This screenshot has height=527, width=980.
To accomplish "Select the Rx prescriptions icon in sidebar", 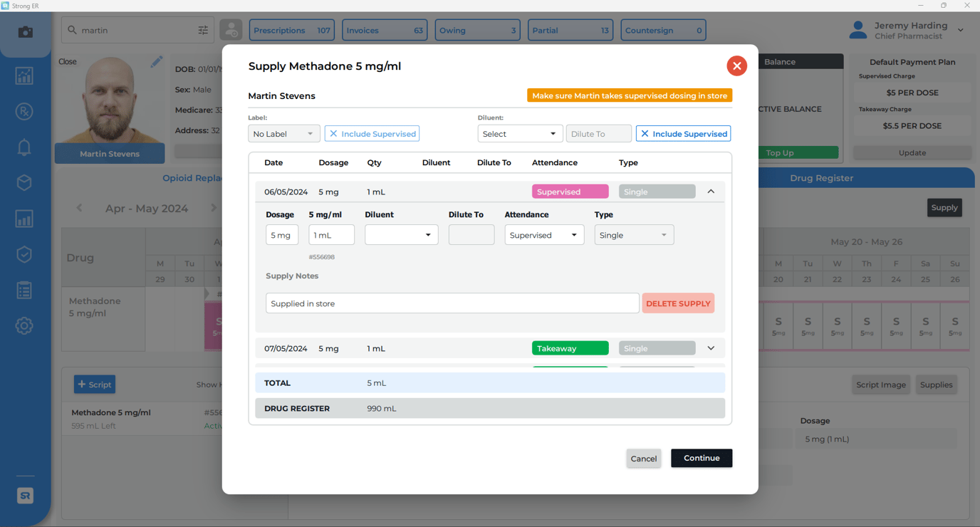I will click(24, 111).
